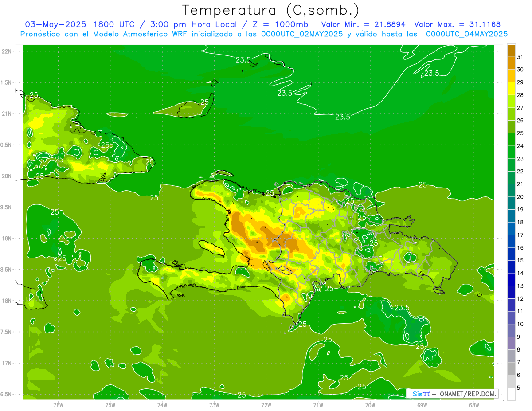Image resolution: width=532 pixels, height=411 pixels.
Task: Select the gray legend swatch between 6 and 7
Action: point(511,368)
